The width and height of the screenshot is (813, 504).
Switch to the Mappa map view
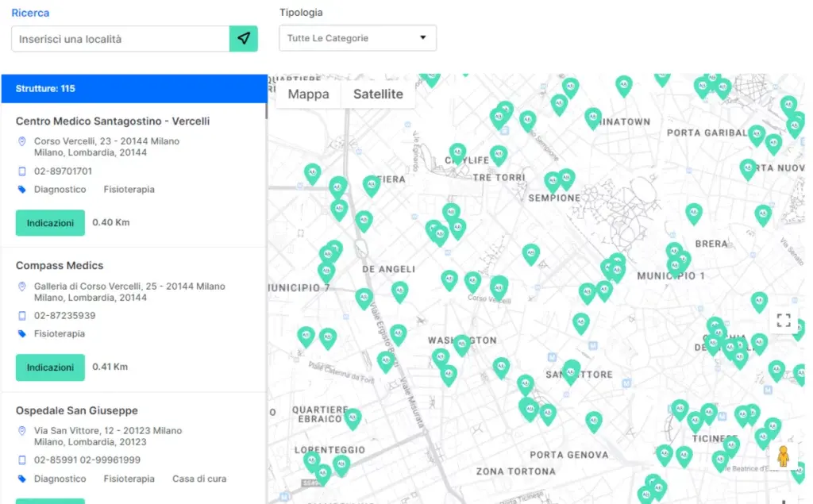coord(309,94)
